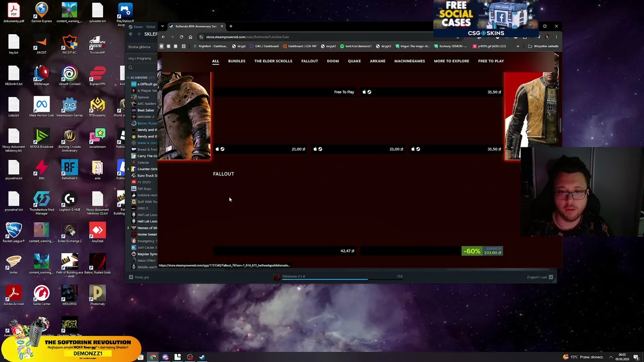This screenshot has height=362, width=644.
Task: Launch Ubisoft Connect from the desktop
Action: [x=69, y=75]
